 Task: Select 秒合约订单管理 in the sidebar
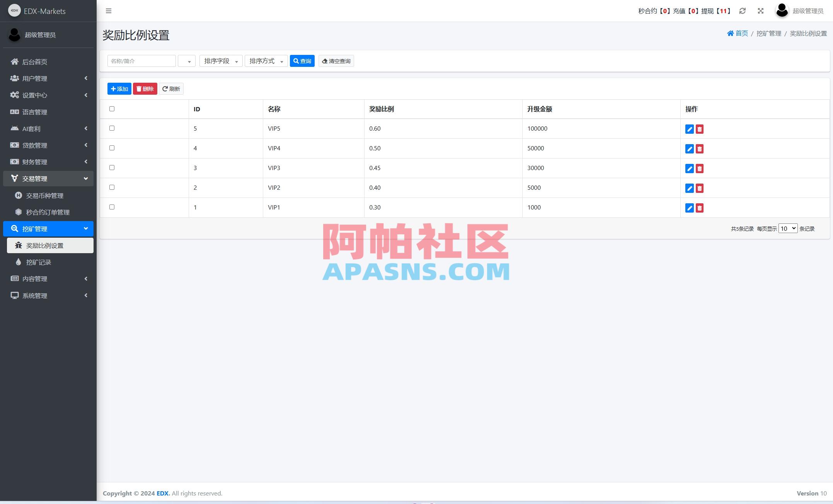[x=48, y=212]
